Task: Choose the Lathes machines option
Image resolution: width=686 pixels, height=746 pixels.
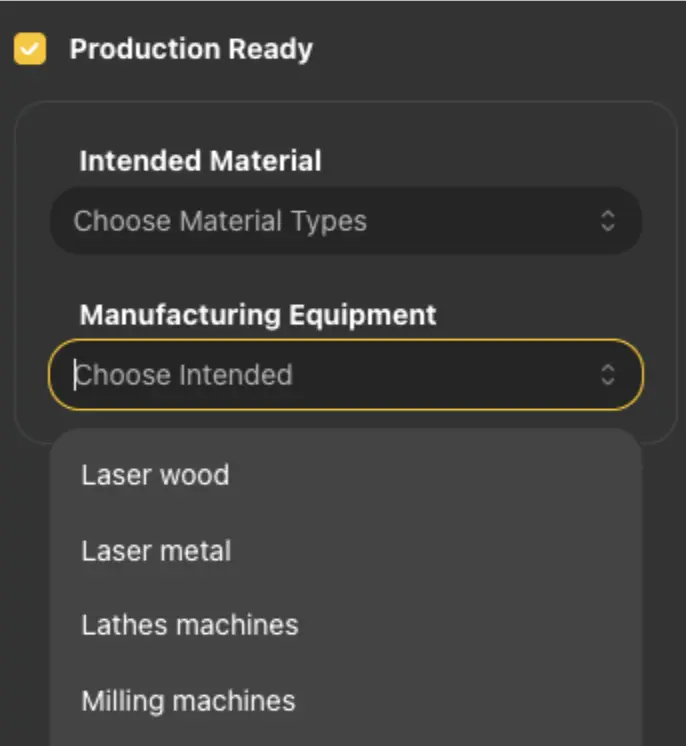Action: coord(190,625)
